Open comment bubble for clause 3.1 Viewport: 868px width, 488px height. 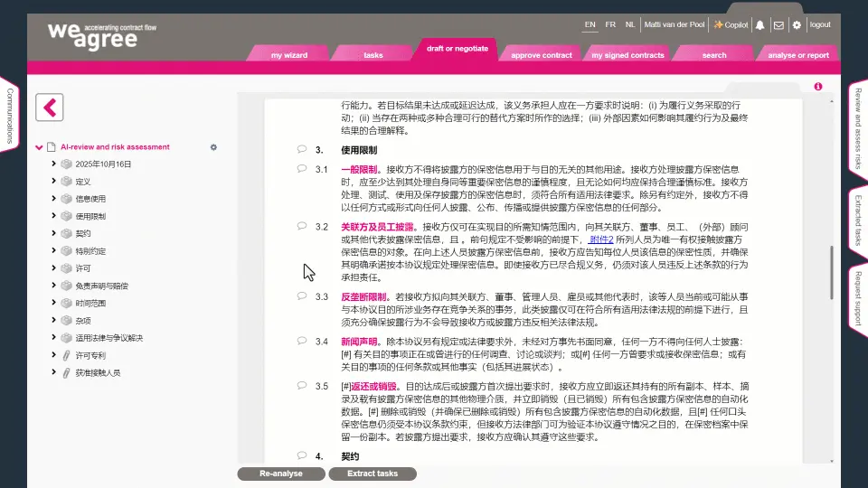pos(302,169)
